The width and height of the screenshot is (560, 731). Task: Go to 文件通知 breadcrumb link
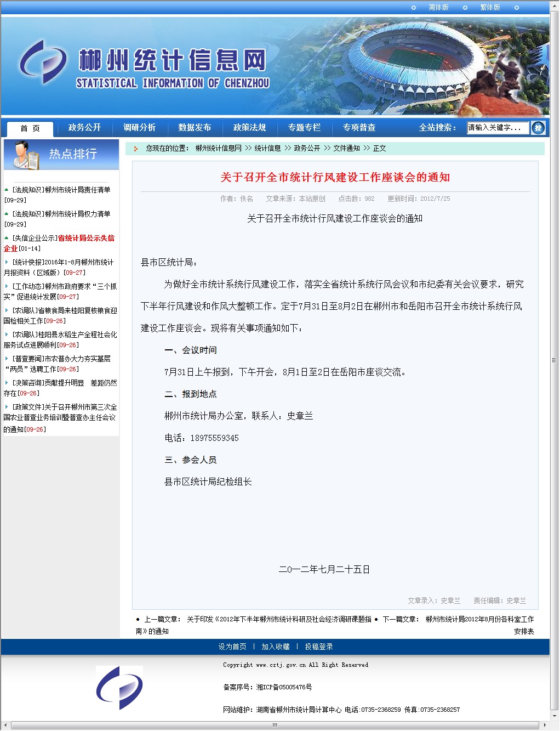pyautogui.click(x=346, y=148)
